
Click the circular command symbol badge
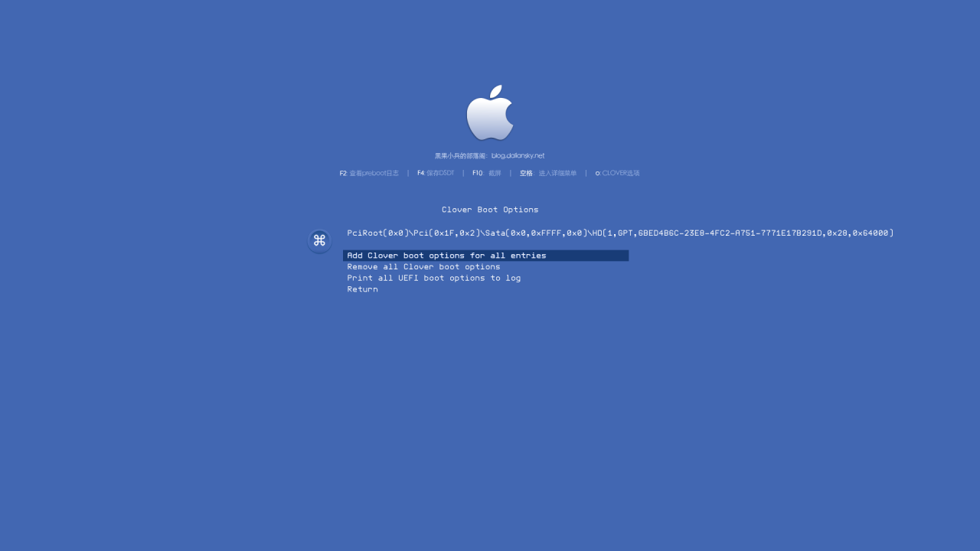coord(319,240)
